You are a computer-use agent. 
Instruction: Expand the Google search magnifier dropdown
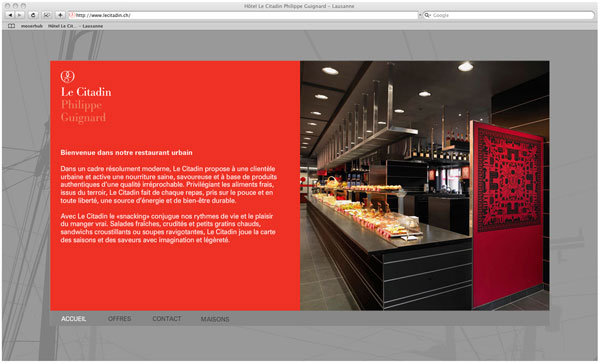(427, 15)
